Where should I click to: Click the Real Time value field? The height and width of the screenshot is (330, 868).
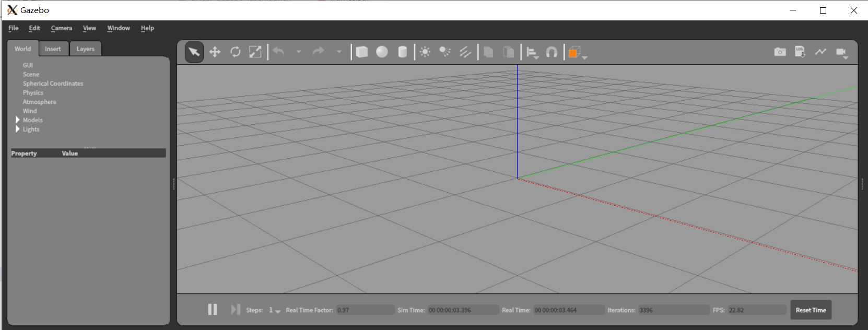coord(569,310)
